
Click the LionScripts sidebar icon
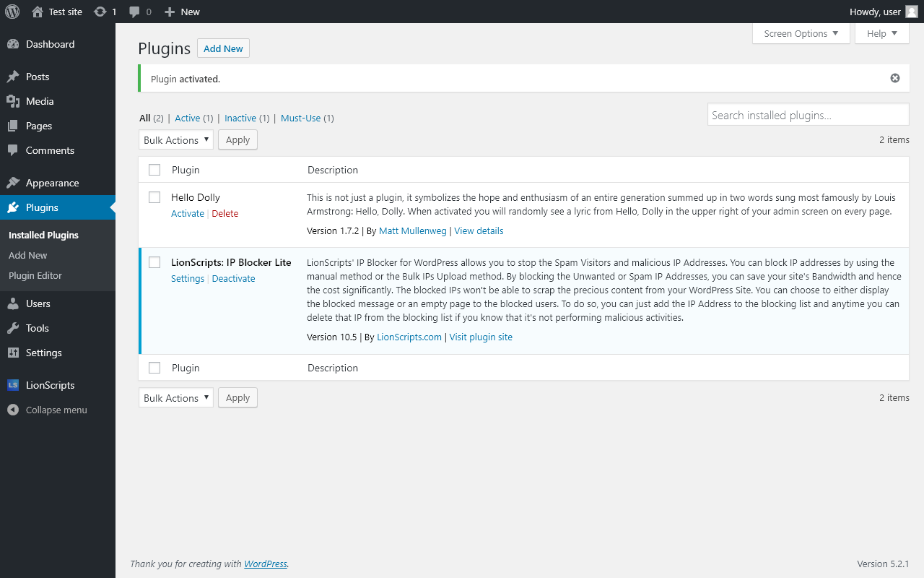[x=13, y=385]
